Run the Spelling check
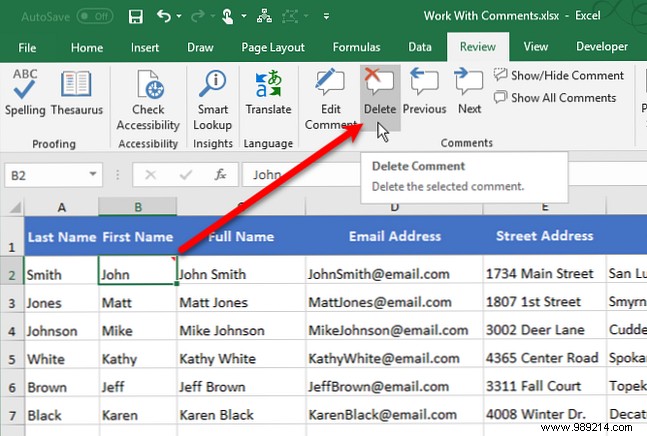 25,92
